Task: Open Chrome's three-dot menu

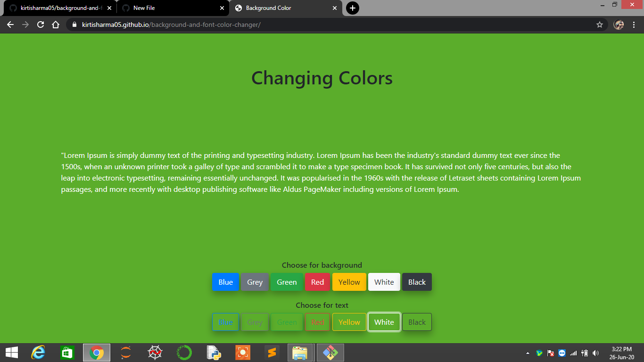Action: coord(634,24)
